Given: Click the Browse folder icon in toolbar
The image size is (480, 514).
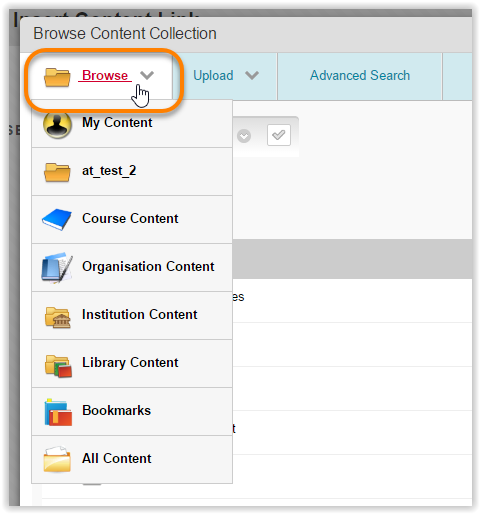Looking at the screenshot, I should coord(57,77).
